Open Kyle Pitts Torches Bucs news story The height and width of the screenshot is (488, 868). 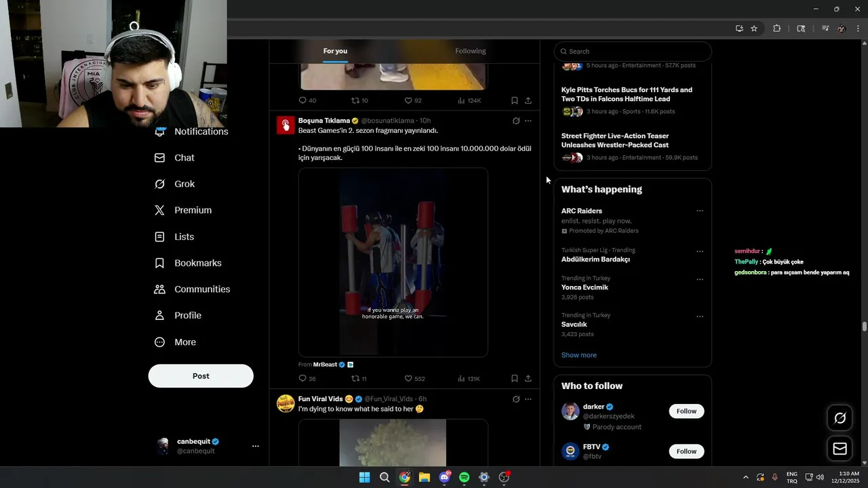click(x=627, y=94)
